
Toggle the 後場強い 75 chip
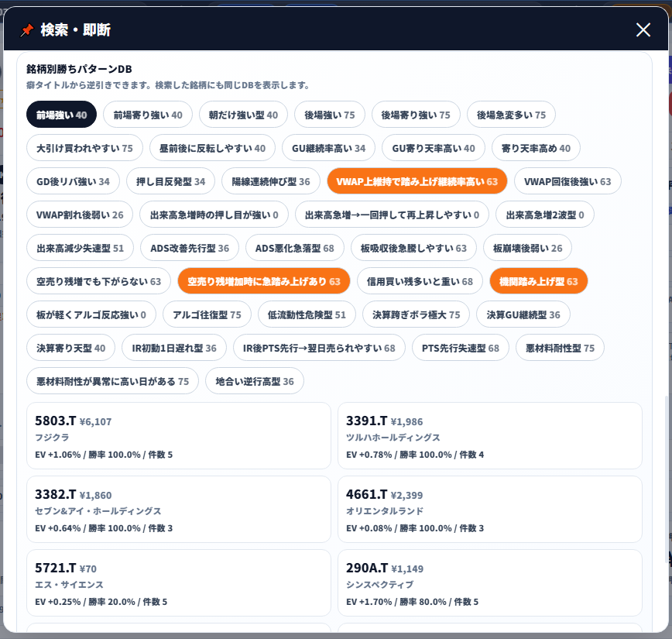pos(330,115)
